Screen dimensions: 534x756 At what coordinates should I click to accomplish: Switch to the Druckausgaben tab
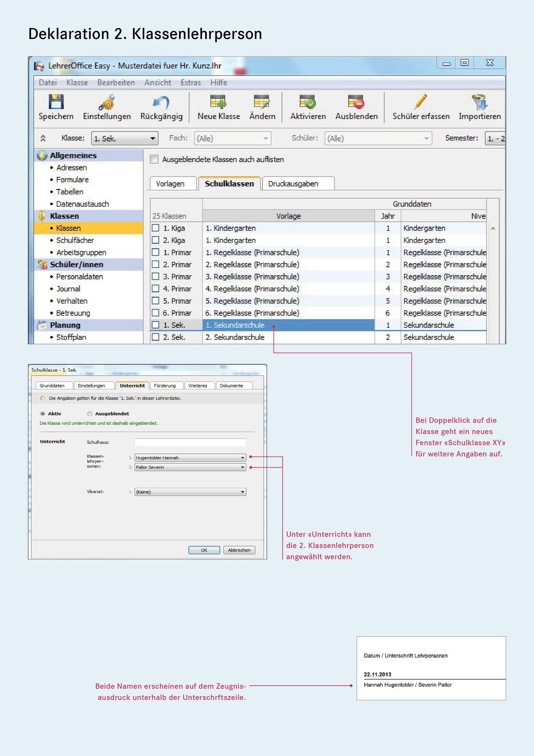click(293, 184)
